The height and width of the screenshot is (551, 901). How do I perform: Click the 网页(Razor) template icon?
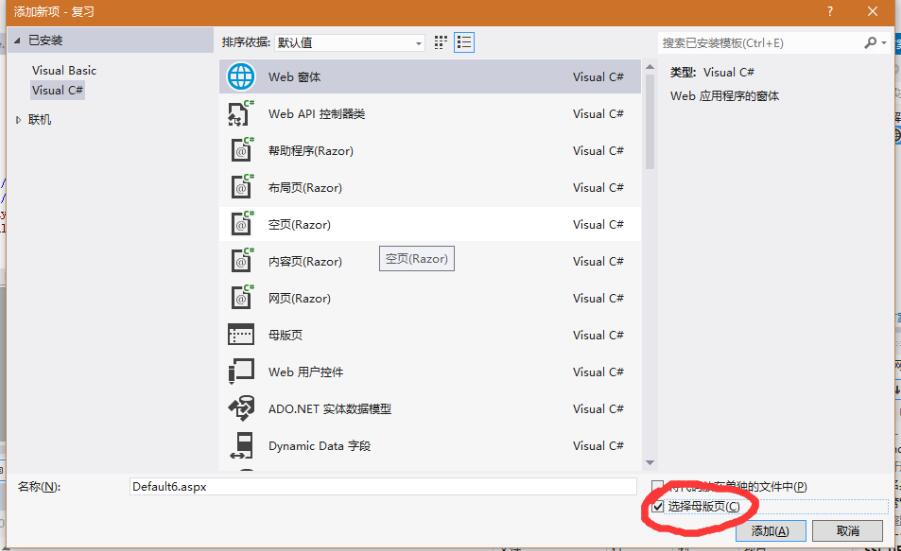click(241, 298)
